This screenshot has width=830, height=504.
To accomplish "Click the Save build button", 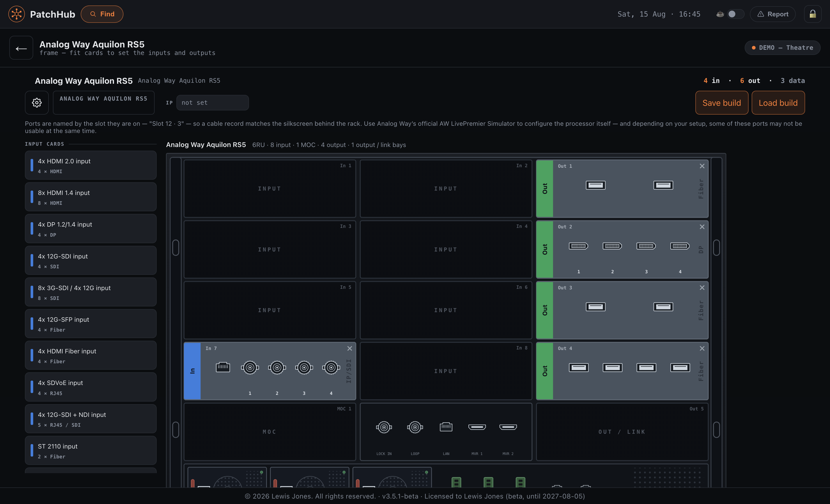I will pyautogui.click(x=722, y=103).
